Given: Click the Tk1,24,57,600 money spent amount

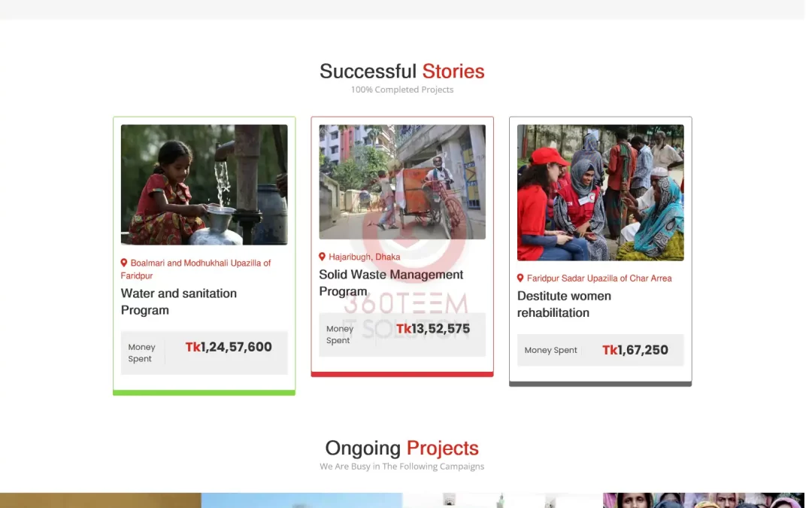Looking at the screenshot, I should coord(229,347).
